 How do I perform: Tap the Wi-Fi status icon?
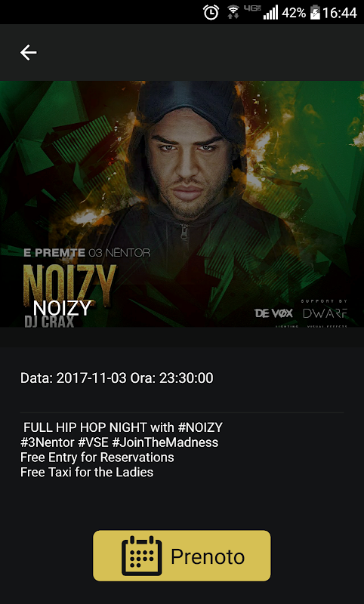233,12
